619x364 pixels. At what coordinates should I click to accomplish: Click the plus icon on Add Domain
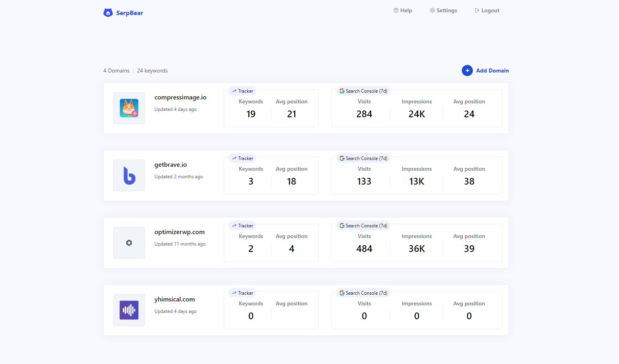point(467,71)
